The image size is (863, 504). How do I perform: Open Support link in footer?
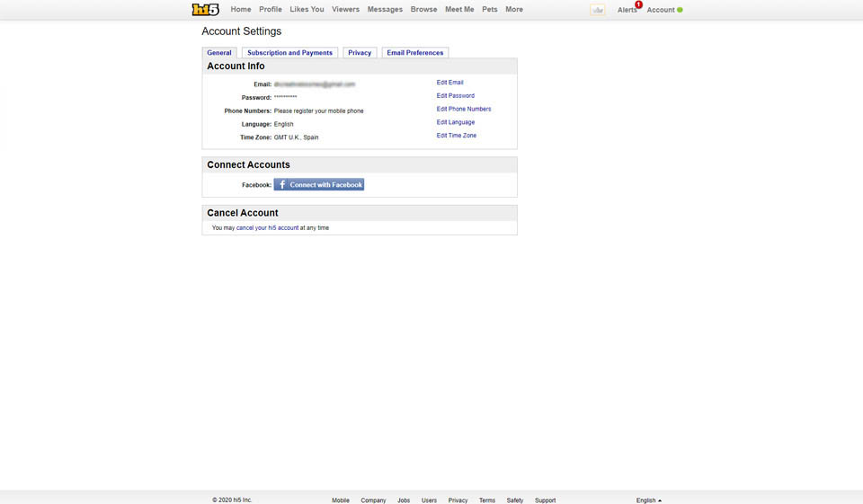coord(545,500)
